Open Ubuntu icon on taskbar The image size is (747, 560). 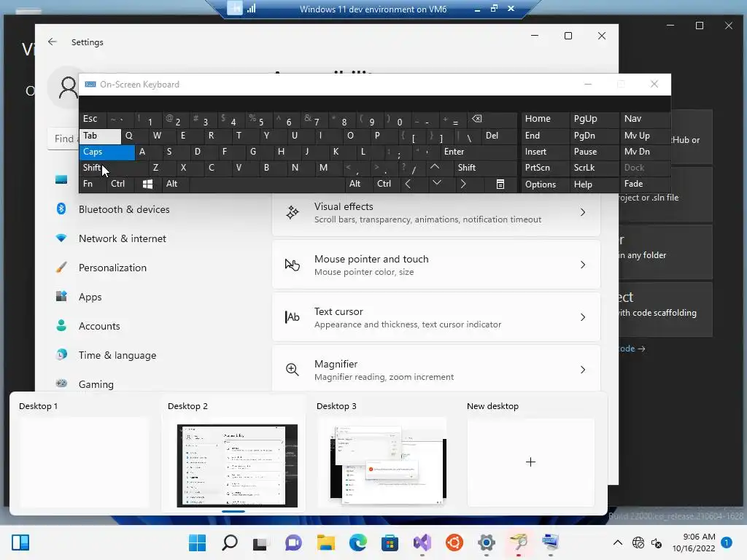454,542
